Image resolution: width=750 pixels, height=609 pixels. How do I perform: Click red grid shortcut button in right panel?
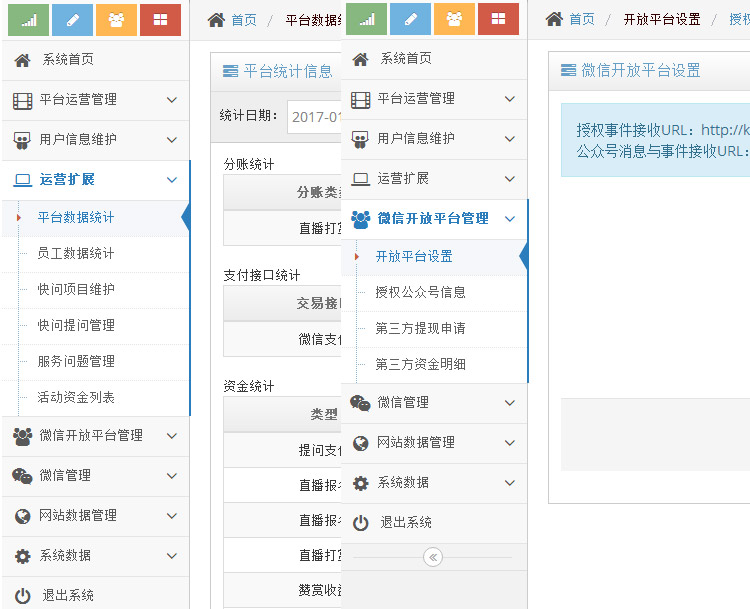498,19
